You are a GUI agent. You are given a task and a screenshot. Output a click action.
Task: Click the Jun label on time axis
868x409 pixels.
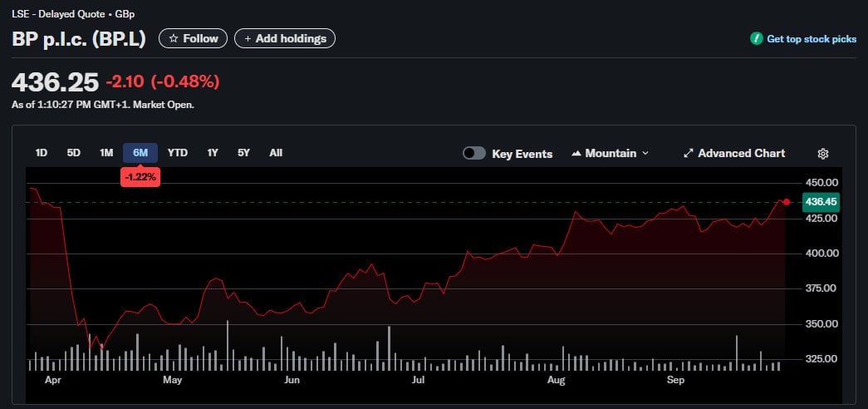[292, 380]
